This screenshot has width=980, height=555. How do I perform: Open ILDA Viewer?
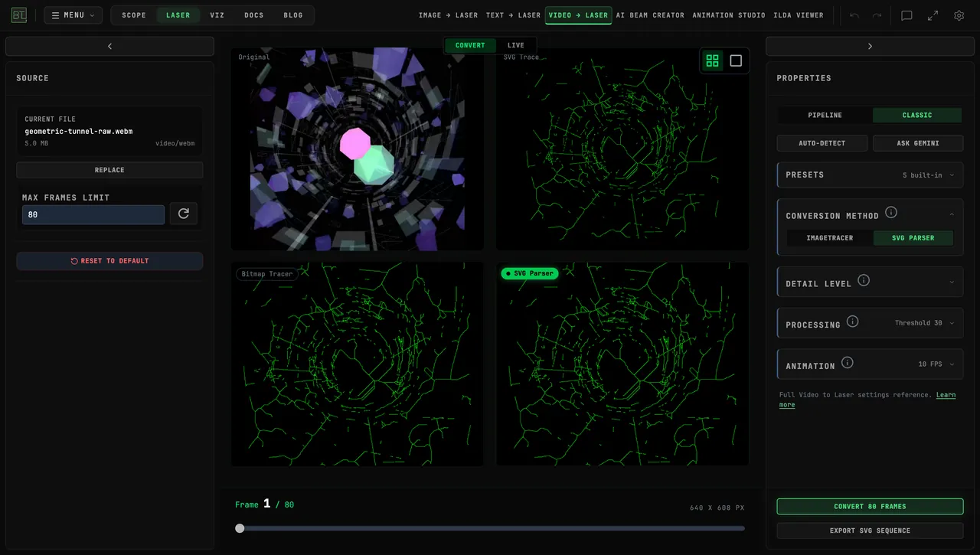click(x=799, y=15)
